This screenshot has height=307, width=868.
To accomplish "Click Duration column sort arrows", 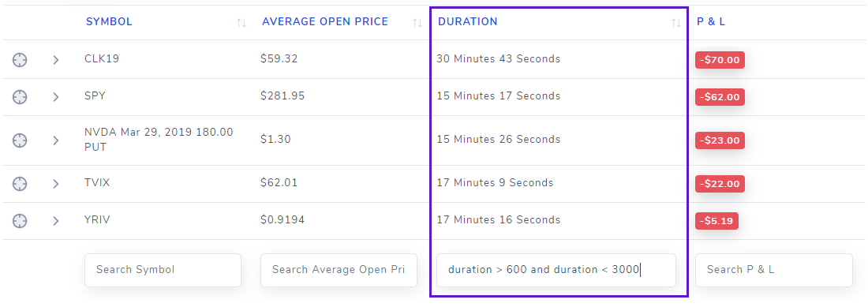I will (x=676, y=23).
